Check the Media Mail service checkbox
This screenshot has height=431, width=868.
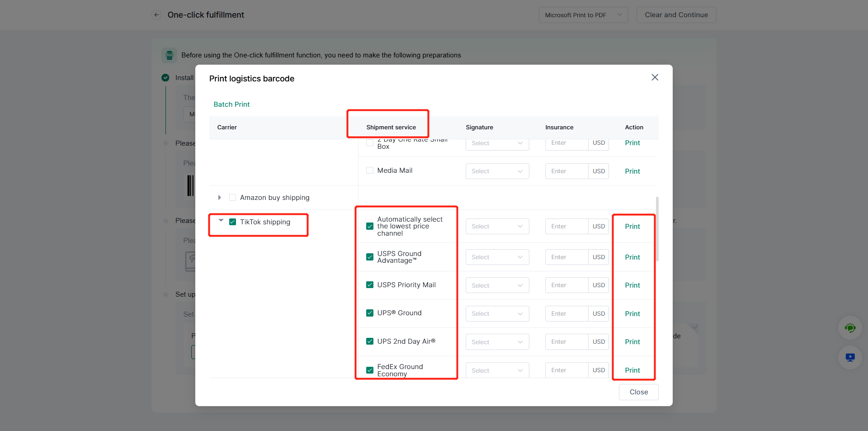coord(370,171)
